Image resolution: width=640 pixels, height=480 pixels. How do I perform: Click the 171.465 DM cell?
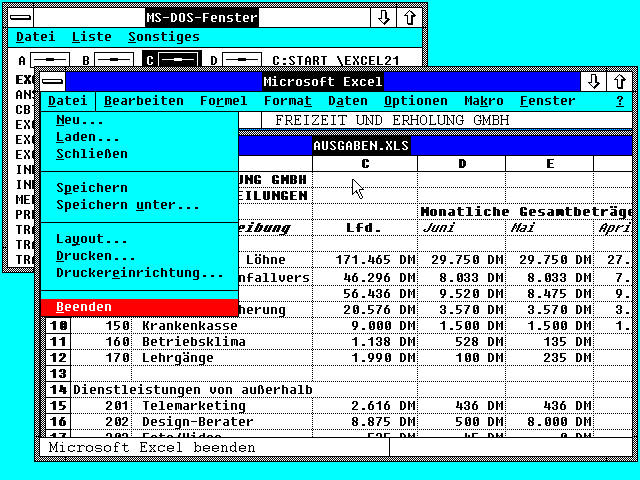[365, 260]
